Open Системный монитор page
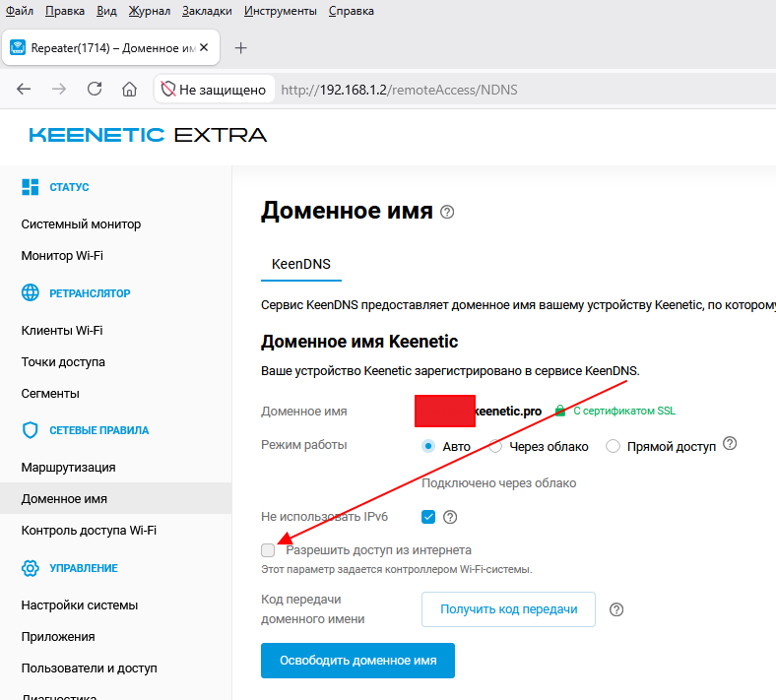 pos(81,224)
